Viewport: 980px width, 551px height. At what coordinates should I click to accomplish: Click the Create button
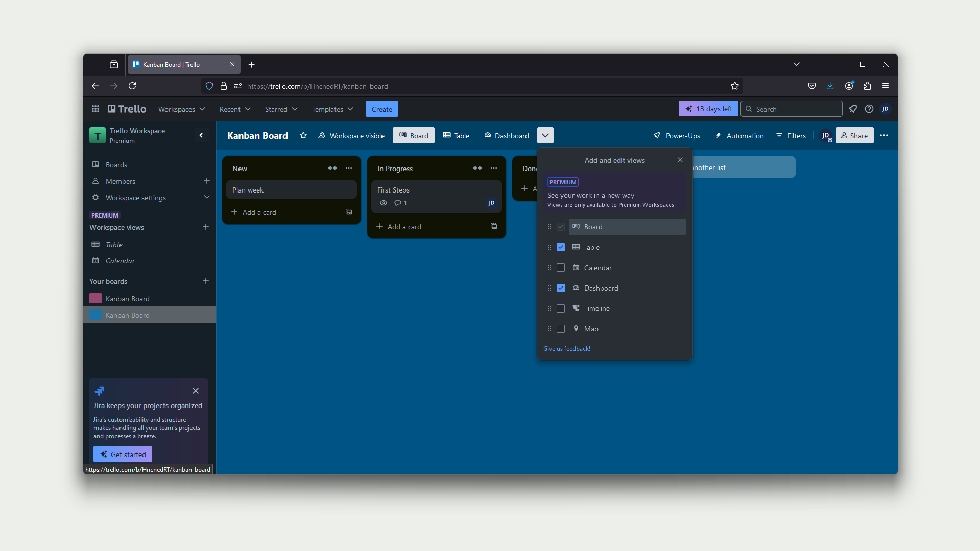pos(382,109)
